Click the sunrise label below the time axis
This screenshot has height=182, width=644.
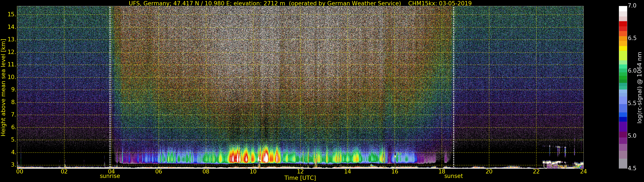pyautogui.click(x=110, y=176)
